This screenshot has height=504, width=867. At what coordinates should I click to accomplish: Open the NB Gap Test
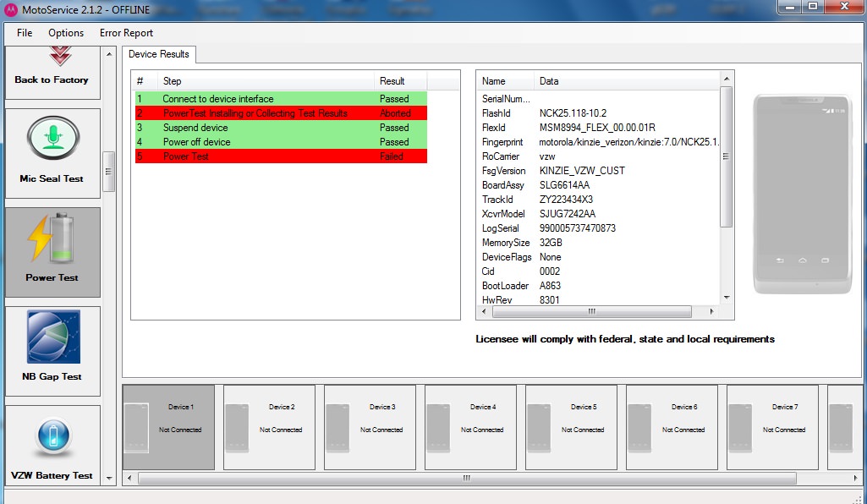coord(52,351)
